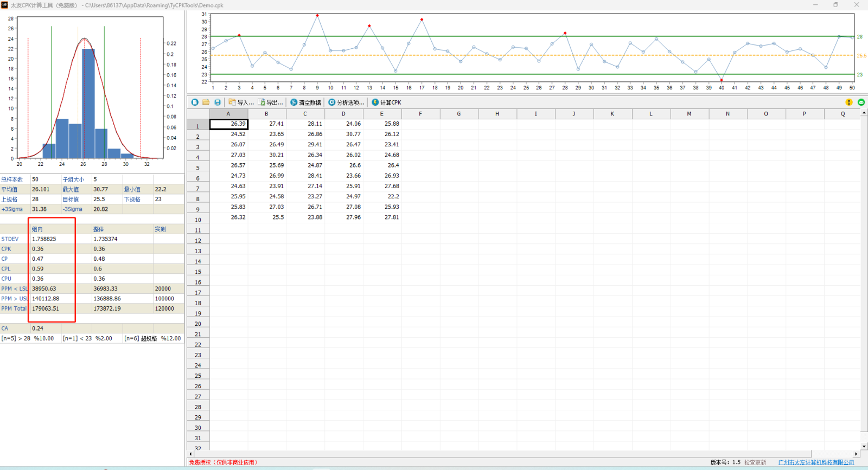Click the 超规格 %12.00 summary
The image size is (868, 470).
coord(153,338)
